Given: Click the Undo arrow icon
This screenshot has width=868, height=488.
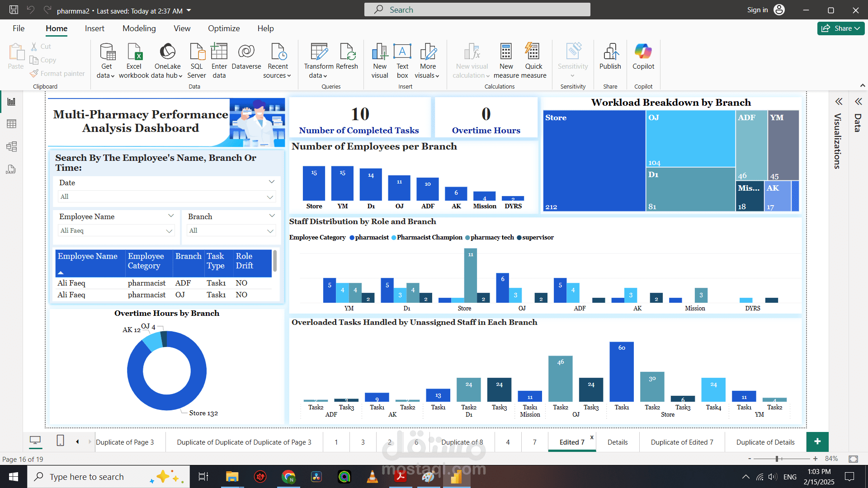Looking at the screenshot, I should click(x=30, y=10).
